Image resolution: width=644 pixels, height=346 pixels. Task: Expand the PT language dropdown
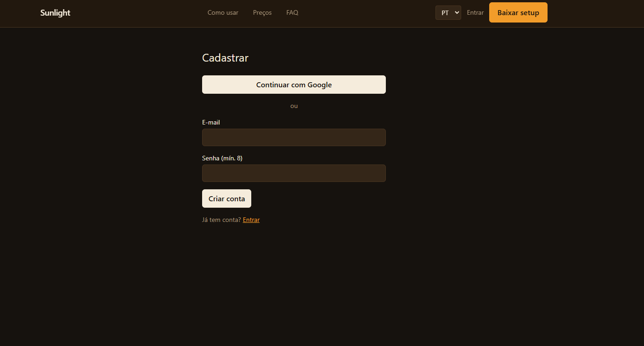click(448, 13)
